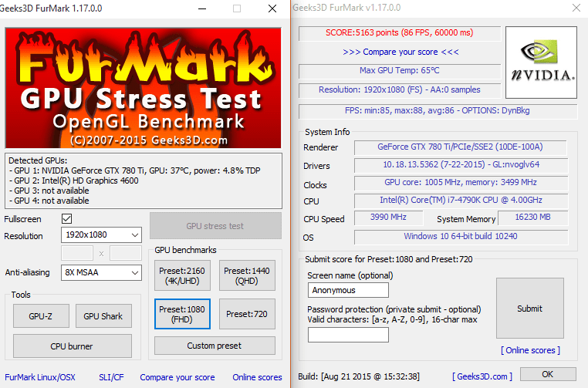
Task: Run the Preset:720 benchmark
Action: click(247, 314)
